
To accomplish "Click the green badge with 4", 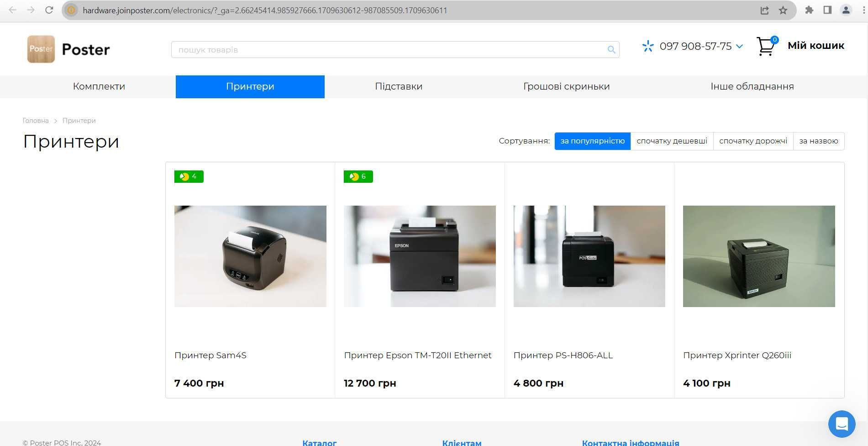I will coord(189,176).
